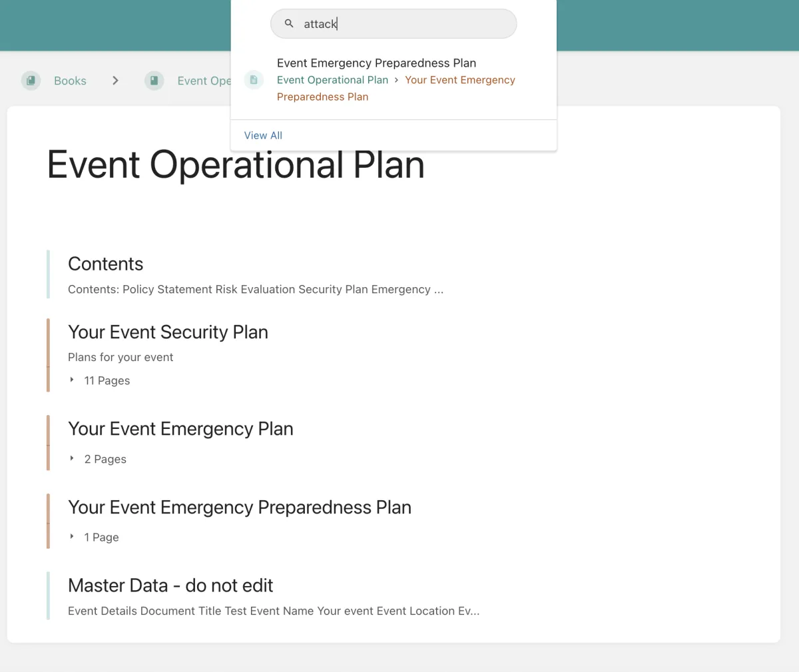Open the Event Ope breadcrumb link
This screenshot has width=799, height=672.
204,81
